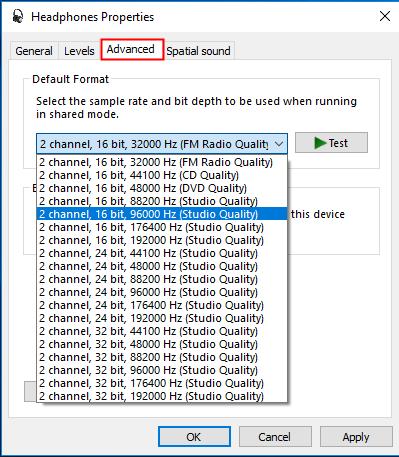Click the green play Test icon

coord(320,143)
